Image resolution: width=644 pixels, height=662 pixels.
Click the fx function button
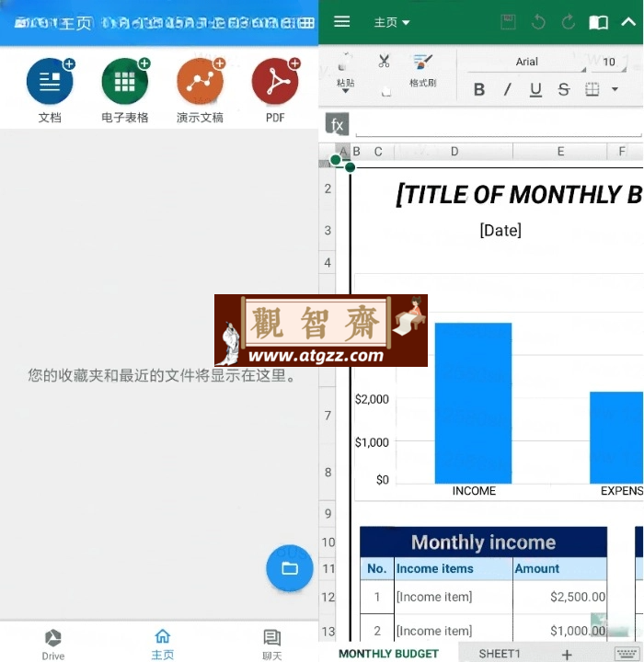(337, 124)
